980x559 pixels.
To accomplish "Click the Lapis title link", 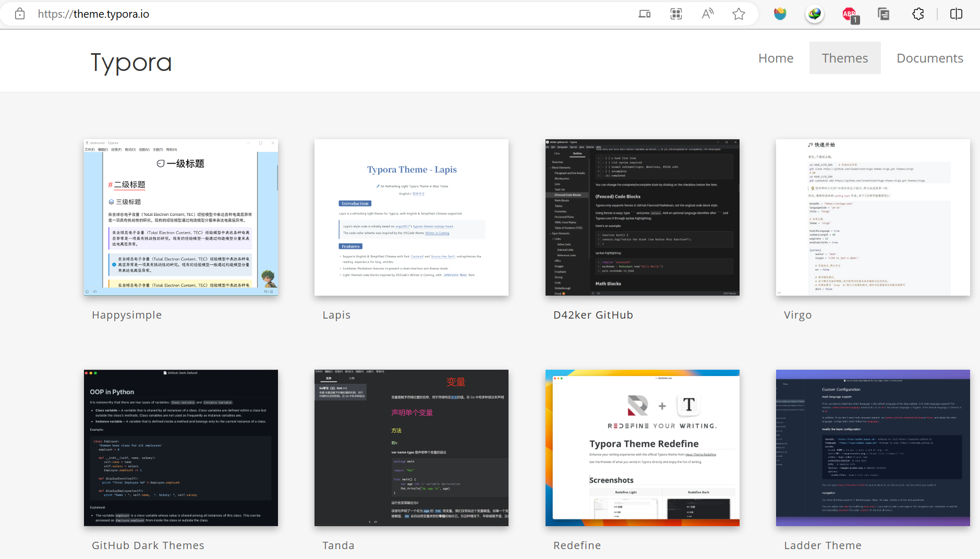I will pos(336,315).
